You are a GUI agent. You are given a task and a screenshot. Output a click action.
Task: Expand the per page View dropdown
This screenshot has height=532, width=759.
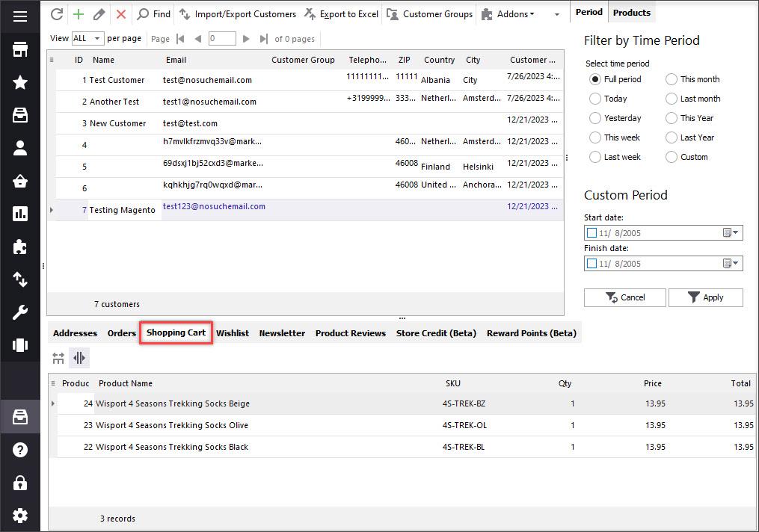click(87, 38)
